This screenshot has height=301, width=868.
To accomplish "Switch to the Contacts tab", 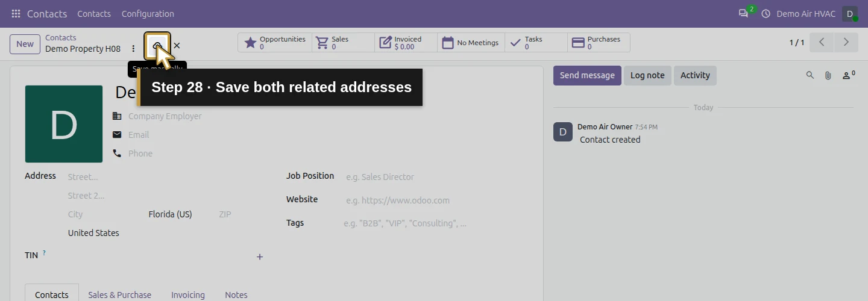I will tap(52, 294).
